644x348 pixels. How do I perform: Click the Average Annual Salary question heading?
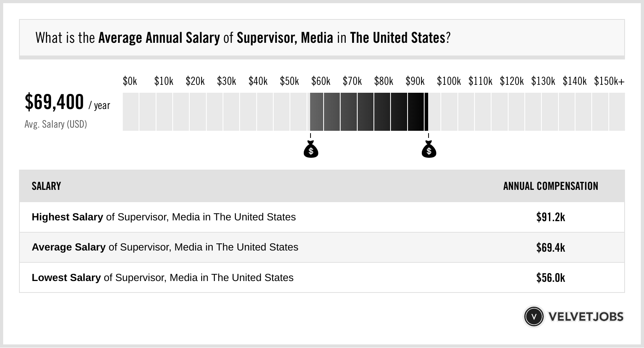pos(243,38)
